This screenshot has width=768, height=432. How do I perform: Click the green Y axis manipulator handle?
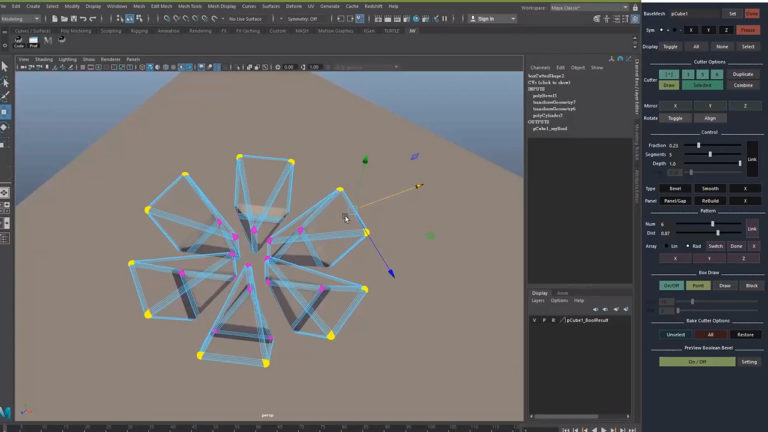click(x=365, y=160)
